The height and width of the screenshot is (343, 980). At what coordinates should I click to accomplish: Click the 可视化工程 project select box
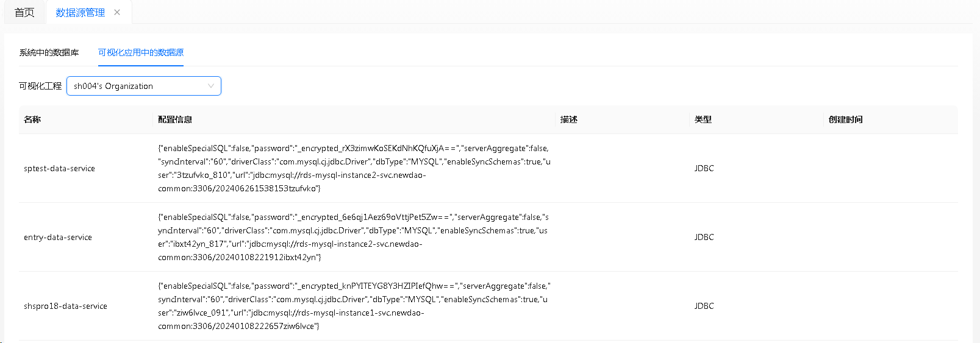click(144, 86)
